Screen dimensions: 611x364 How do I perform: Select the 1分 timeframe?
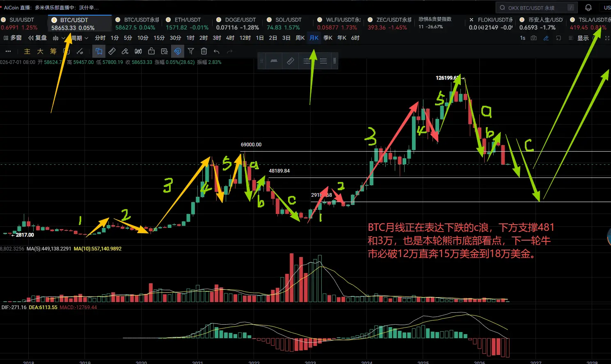tap(115, 38)
